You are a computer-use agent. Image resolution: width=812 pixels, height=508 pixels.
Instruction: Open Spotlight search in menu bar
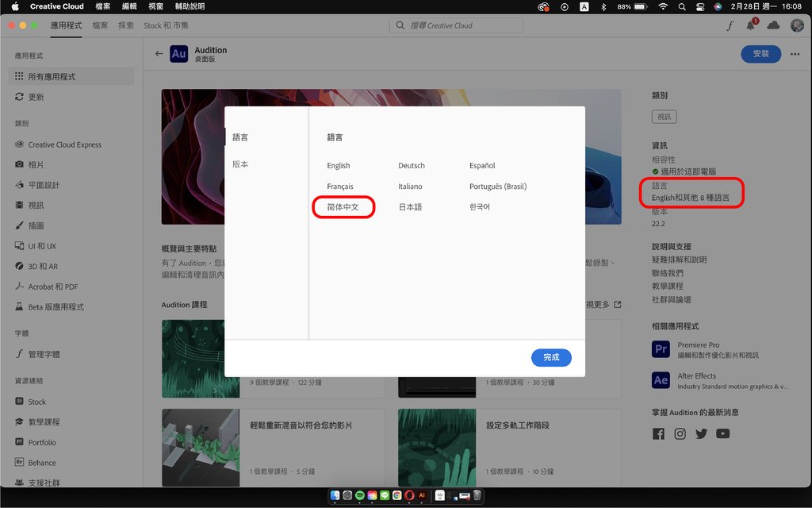pyautogui.click(x=682, y=6)
